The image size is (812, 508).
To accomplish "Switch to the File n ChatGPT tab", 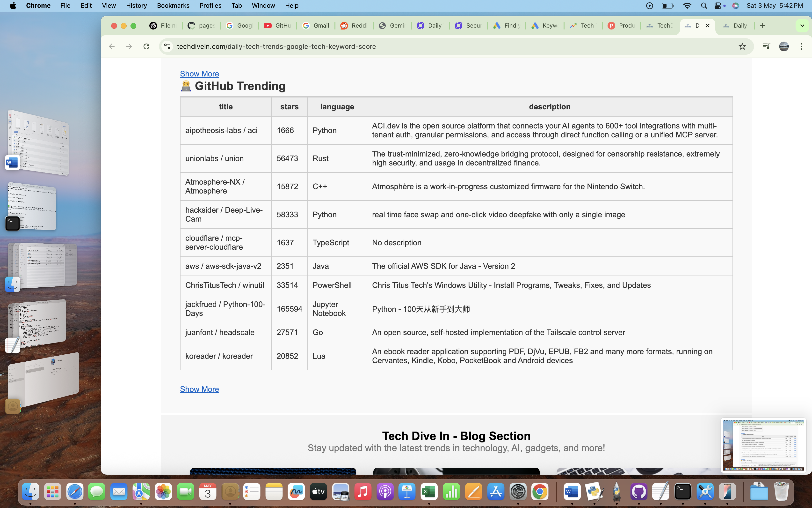I will point(163,26).
